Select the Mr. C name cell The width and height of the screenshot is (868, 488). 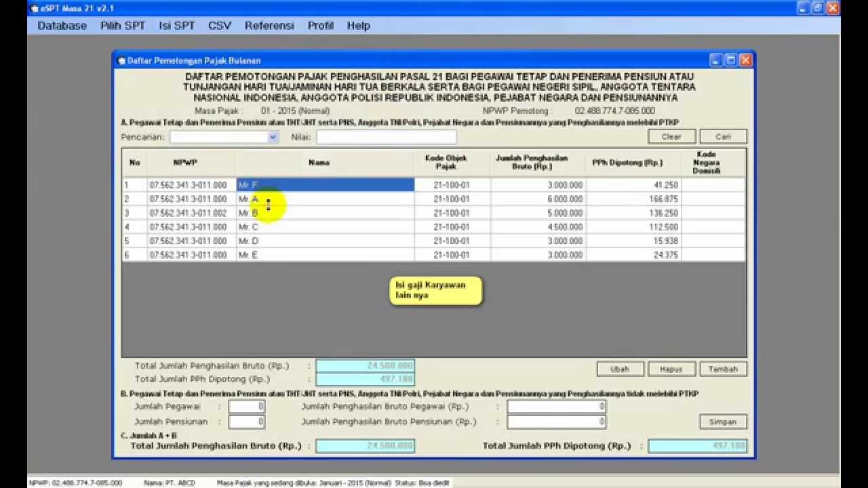tap(325, 227)
